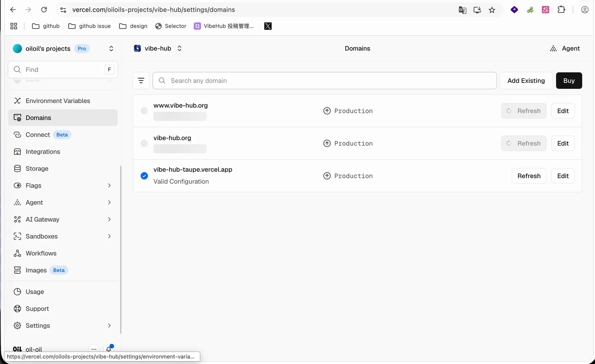The height and width of the screenshot is (364, 595).
Task: Expand Sandboxes chevron
Action: pos(109,236)
